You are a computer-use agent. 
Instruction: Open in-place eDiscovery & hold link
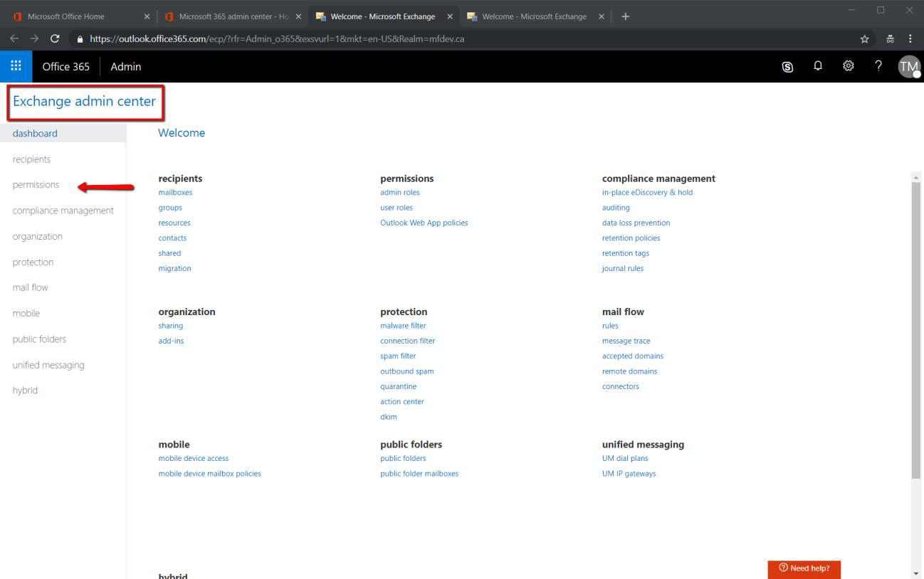(647, 192)
